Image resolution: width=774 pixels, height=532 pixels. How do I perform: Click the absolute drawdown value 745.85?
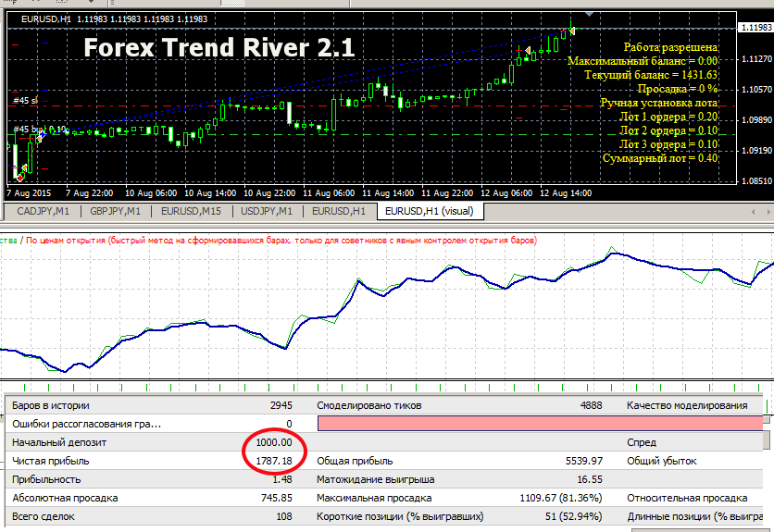(x=277, y=498)
